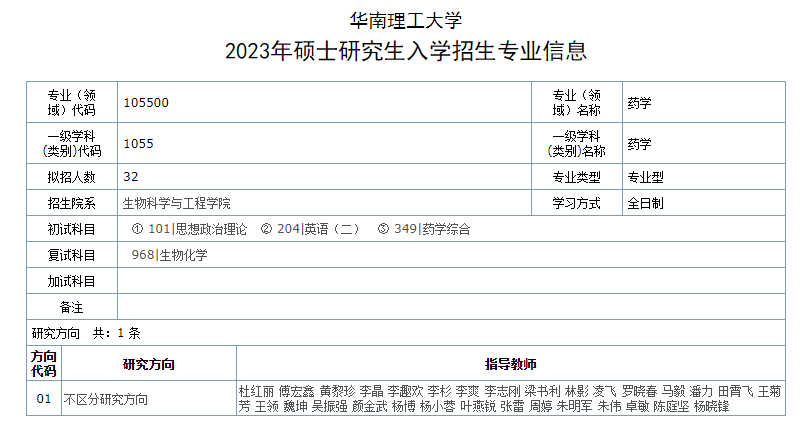Click the 招生院系 label
Image resolution: width=809 pixels, height=441 pixels.
pyautogui.click(x=72, y=203)
